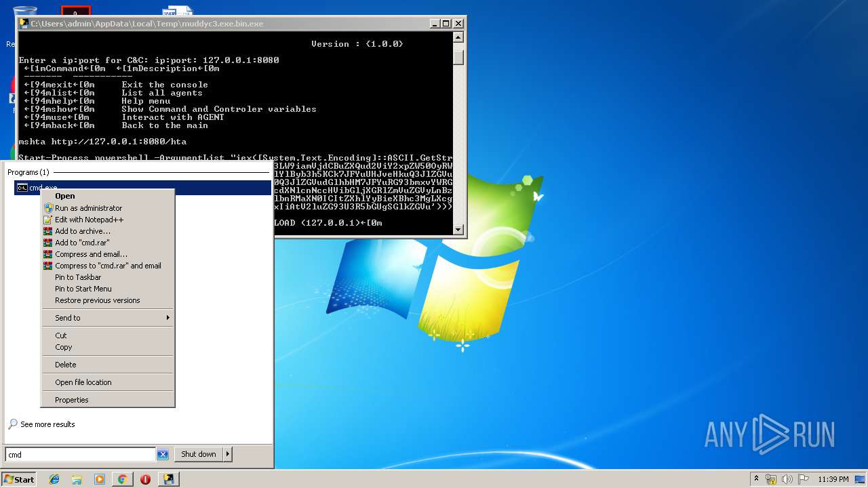The width and height of the screenshot is (868, 488).
Task: Choose Compress to "cmd.rar" and email
Action: [x=108, y=266]
